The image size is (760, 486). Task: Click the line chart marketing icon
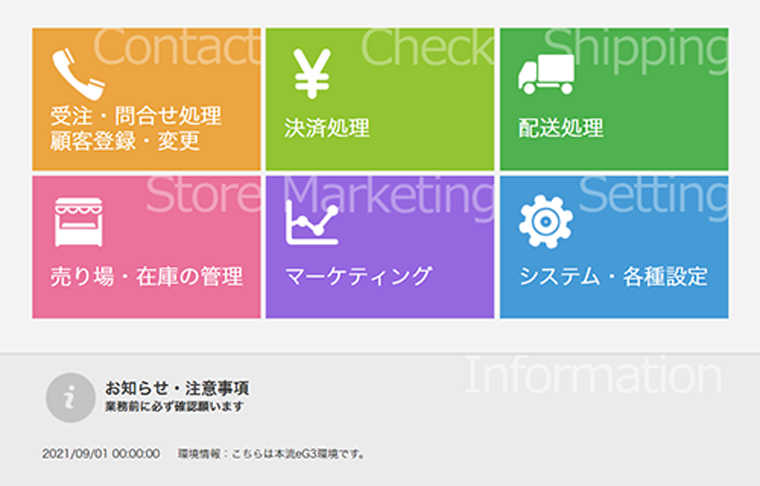click(312, 222)
